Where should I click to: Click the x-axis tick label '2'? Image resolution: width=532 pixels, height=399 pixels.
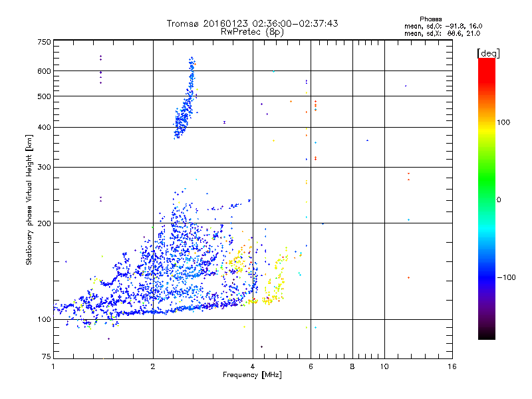[x=153, y=366]
